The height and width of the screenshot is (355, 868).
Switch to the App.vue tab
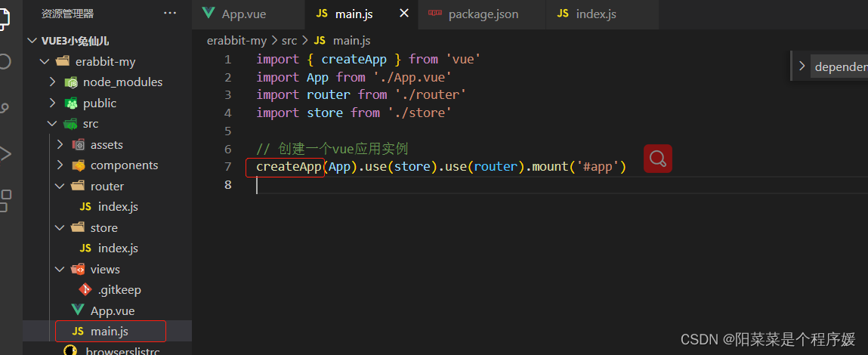[x=248, y=14]
